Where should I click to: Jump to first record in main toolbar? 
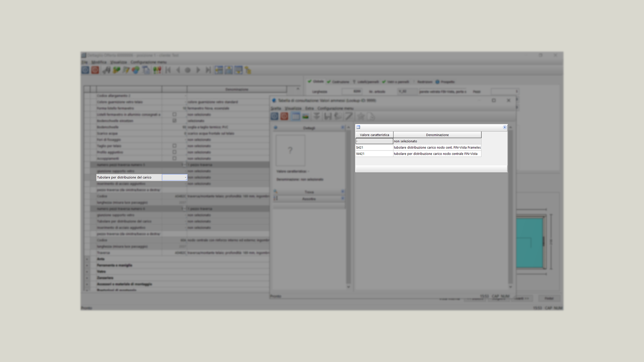pyautogui.click(x=168, y=70)
